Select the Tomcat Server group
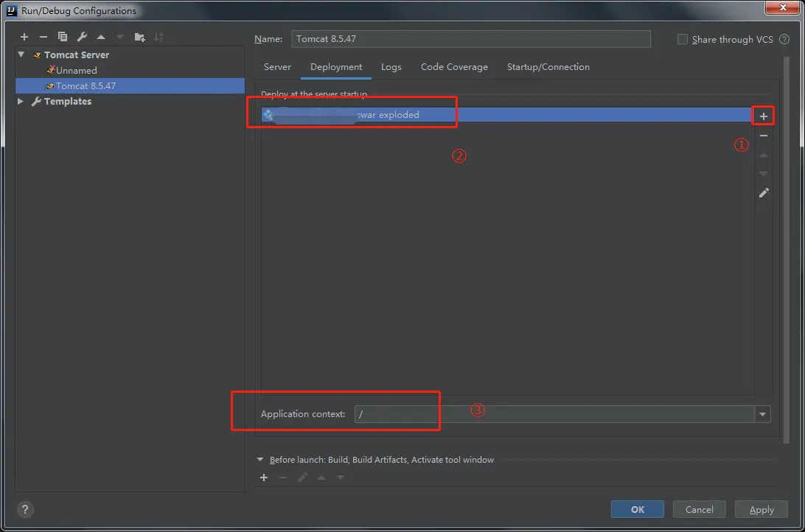The image size is (805, 532). pyautogui.click(x=76, y=55)
